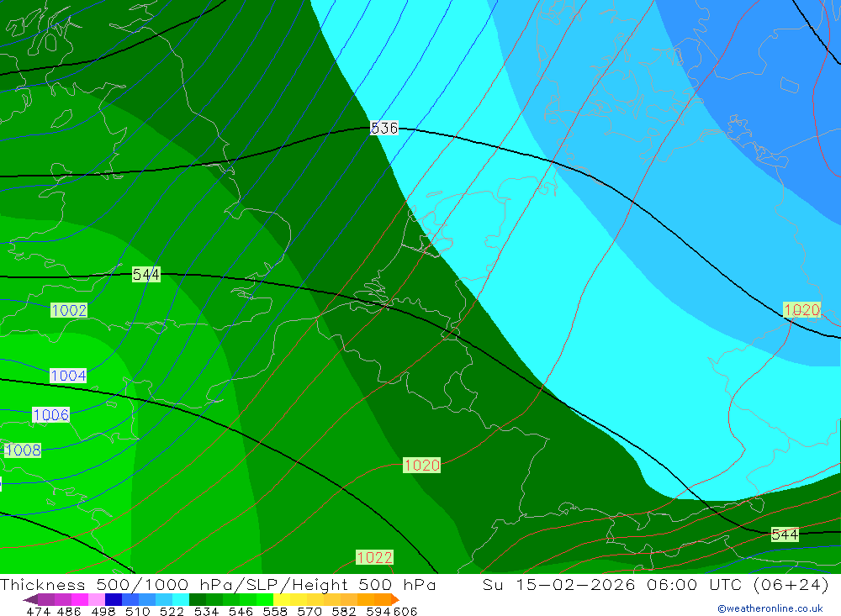Click the red 1022 isobar label

[x=374, y=557]
